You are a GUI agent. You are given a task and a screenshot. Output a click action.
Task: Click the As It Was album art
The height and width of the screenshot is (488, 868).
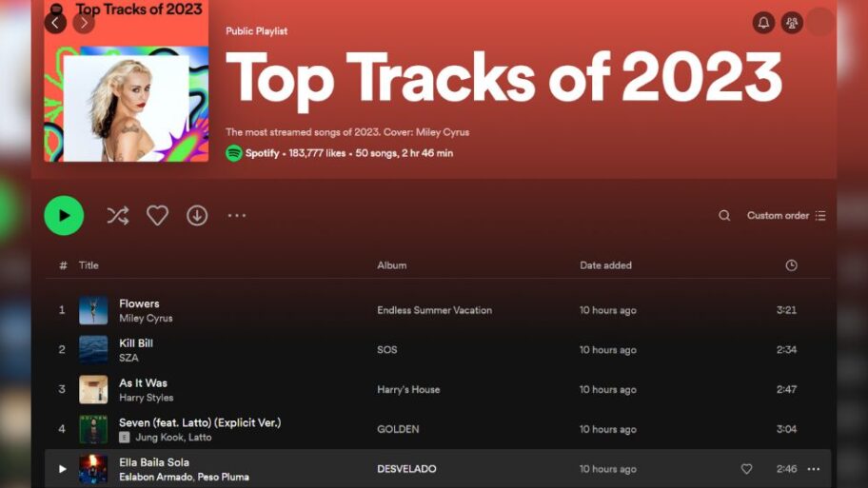93,389
